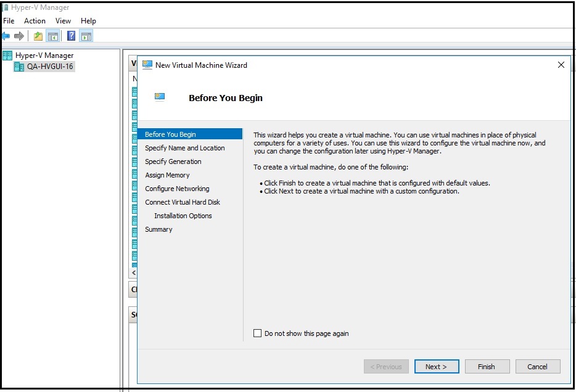
Task: Toggle the Show/Hide Console Tree icon
Action: click(53, 36)
